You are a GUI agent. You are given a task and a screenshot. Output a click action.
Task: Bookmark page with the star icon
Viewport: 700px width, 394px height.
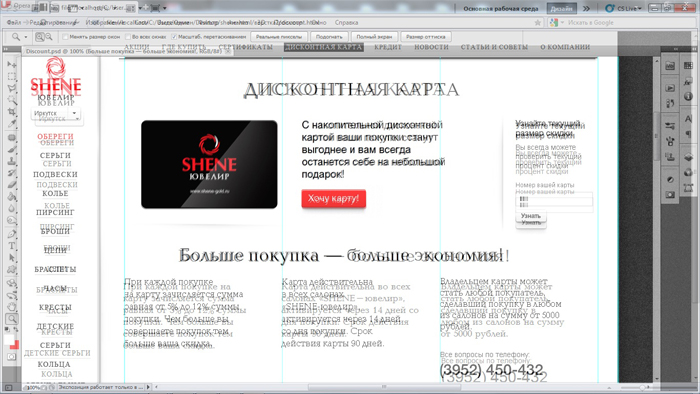tap(538, 22)
